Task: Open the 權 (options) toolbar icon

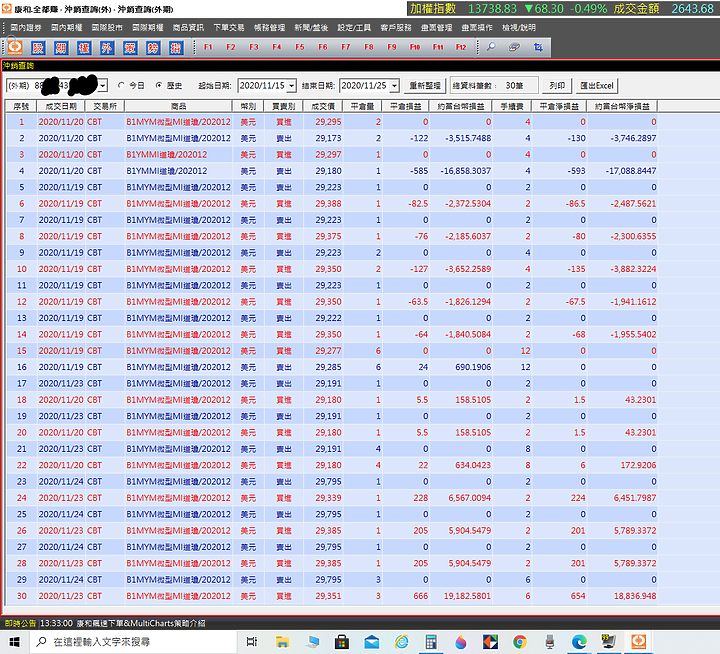Action: [84, 47]
